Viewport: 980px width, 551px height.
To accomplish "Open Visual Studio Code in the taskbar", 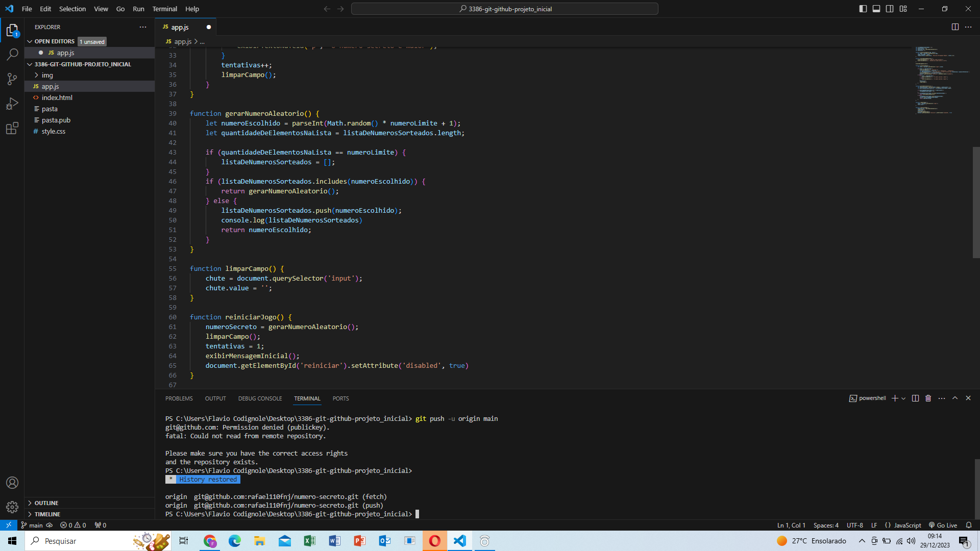I will point(460,541).
